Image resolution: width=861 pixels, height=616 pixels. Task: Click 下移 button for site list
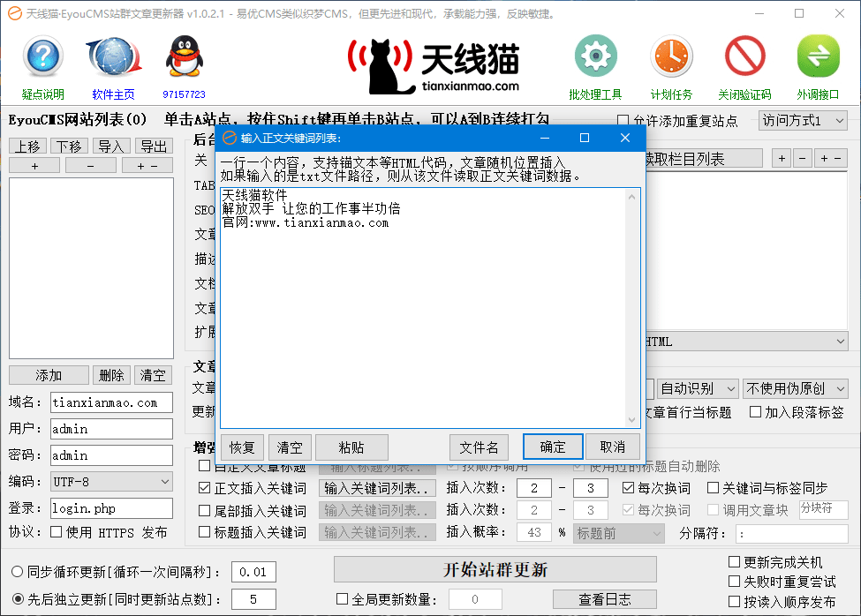(x=70, y=146)
